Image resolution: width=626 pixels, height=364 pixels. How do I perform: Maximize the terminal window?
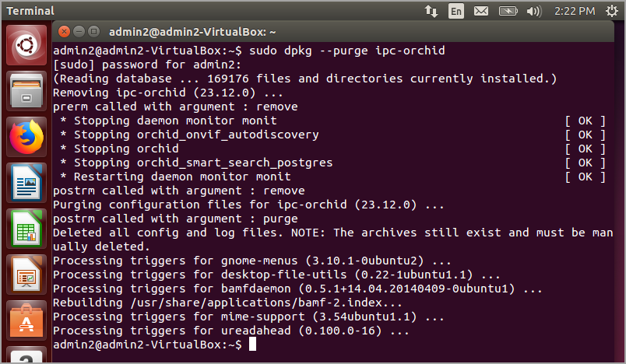point(92,32)
